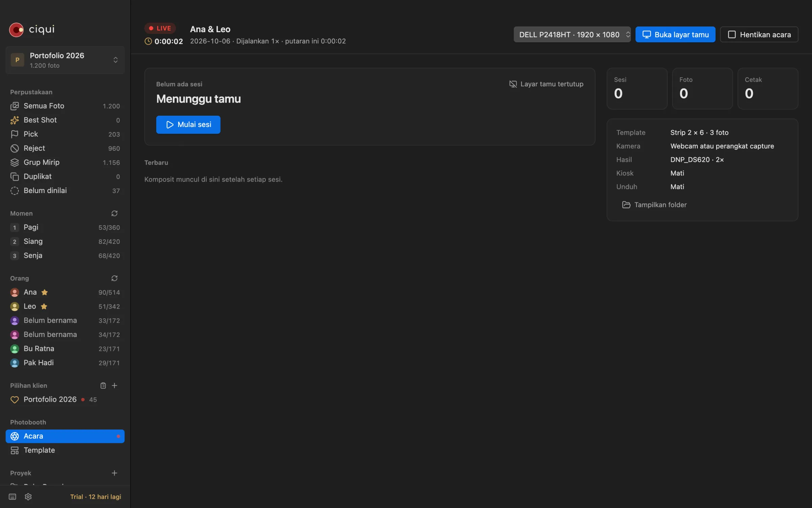This screenshot has width=812, height=508.
Task: Add a new Pilihan klien list
Action: 114,385
